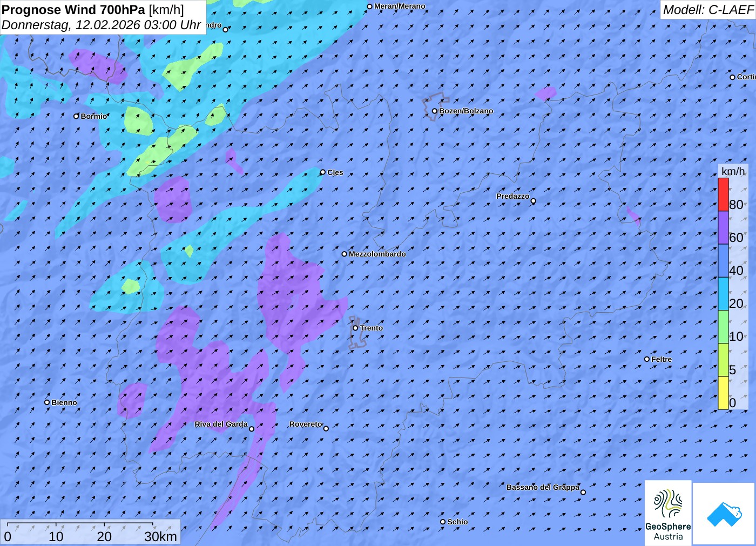Viewport: 756px width, 546px height.
Task: Select the Meran/Merano city marker
Action: click(369, 6)
